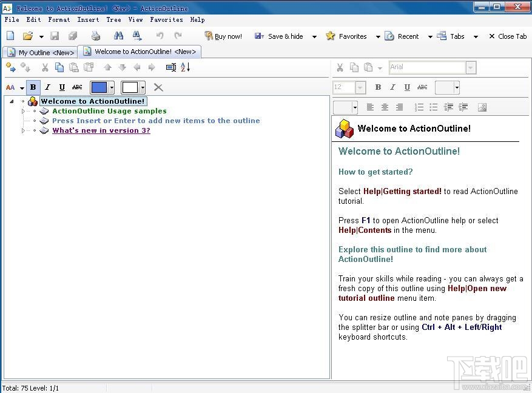Toggle underline in note editor
Image resolution: width=532 pixels, height=393 pixels.
[x=407, y=87]
